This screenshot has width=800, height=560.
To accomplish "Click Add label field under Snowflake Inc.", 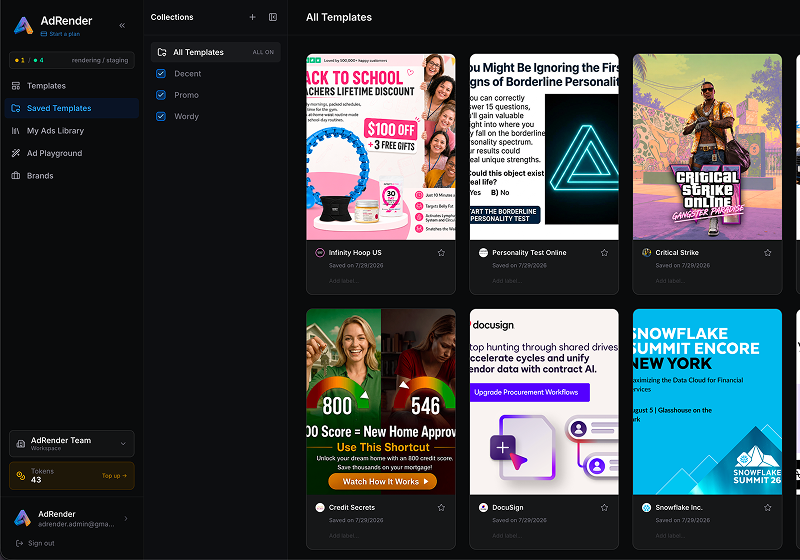I will 670,536.
